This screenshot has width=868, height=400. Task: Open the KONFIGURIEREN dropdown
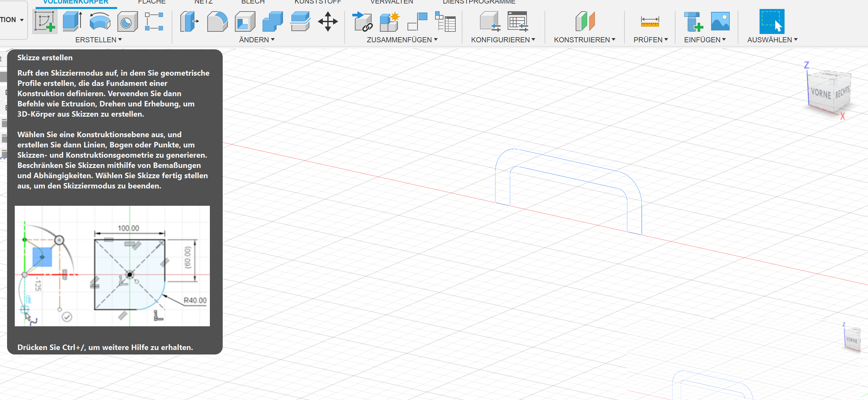[503, 40]
